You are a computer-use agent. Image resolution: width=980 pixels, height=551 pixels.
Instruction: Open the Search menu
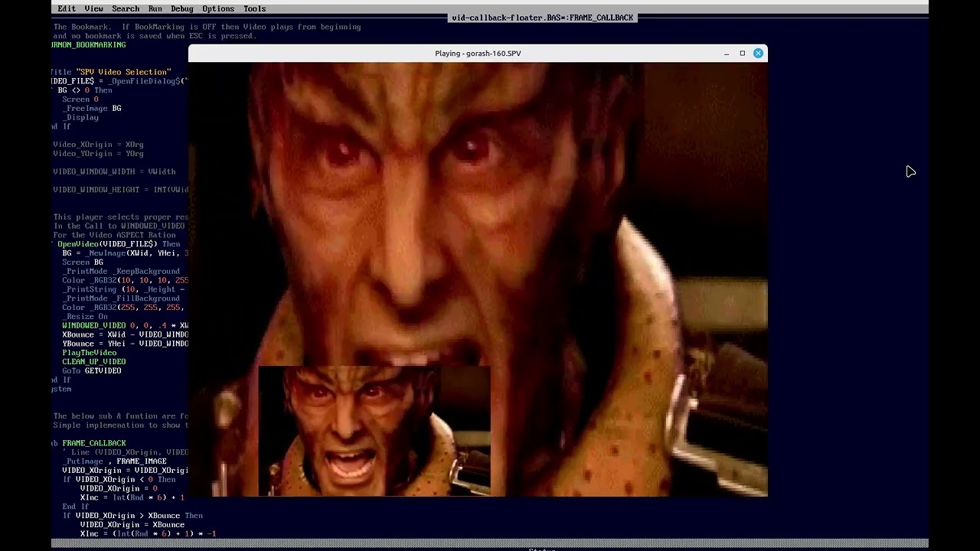pyautogui.click(x=126, y=8)
